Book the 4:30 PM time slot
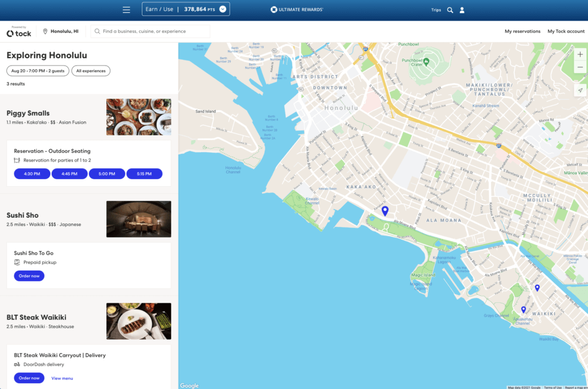Viewport: 588px width, 389px height. [x=32, y=174]
